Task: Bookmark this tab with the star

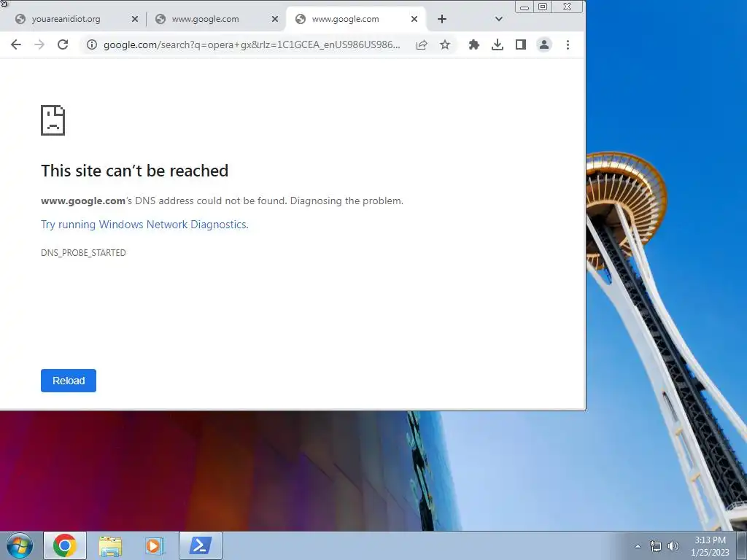Action: (x=445, y=44)
